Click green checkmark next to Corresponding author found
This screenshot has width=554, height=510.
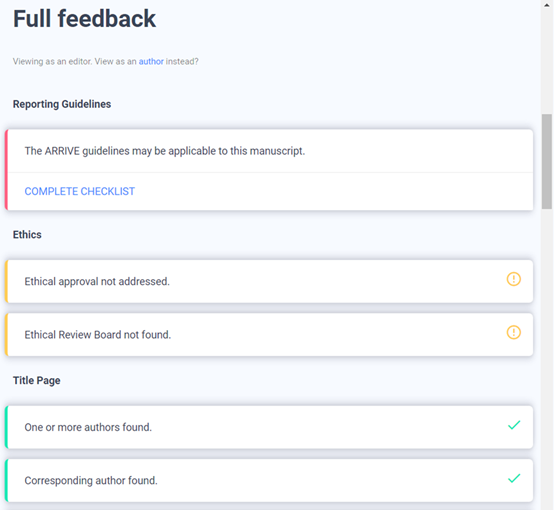(x=514, y=479)
